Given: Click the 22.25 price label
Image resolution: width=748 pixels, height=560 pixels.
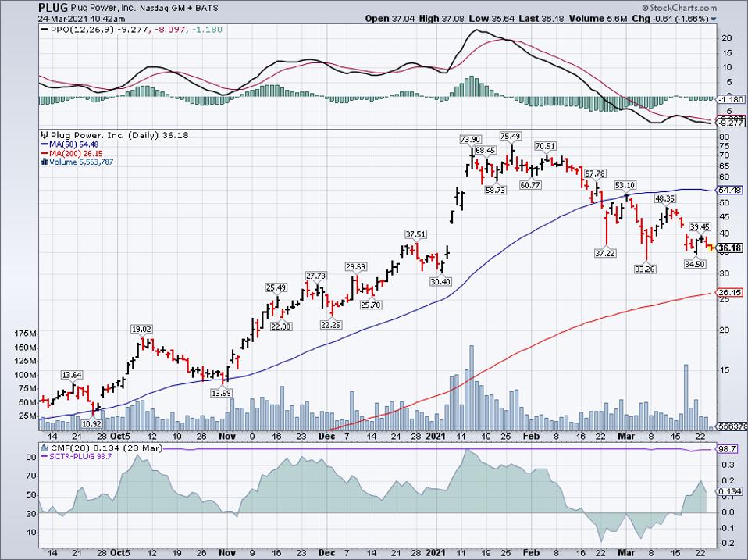Looking at the screenshot, I should (x=330, y=324).
